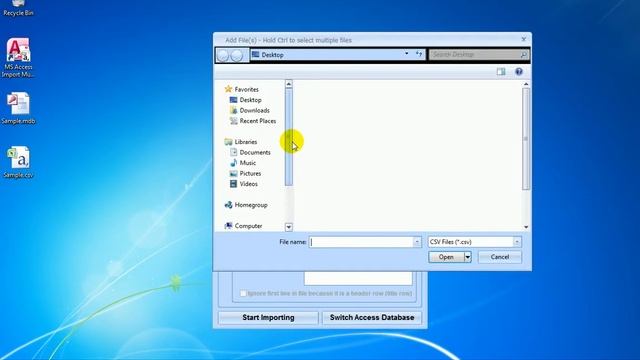Click the Open button

click(x=446, y=257)
